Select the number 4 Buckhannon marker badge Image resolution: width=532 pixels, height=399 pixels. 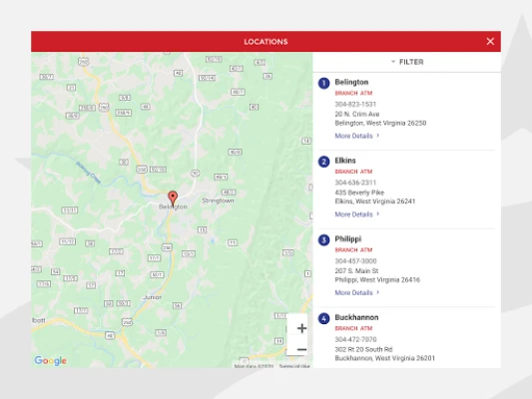click(x=323, y=318)
